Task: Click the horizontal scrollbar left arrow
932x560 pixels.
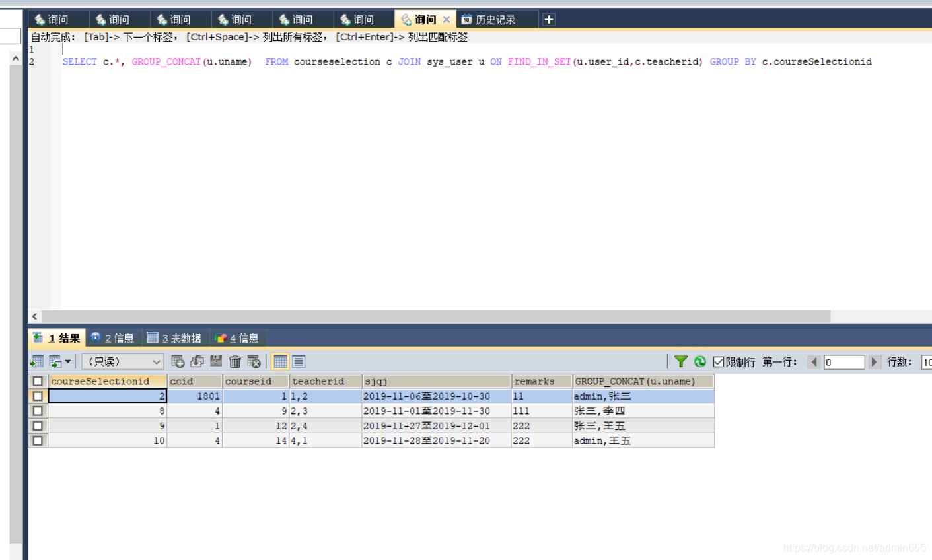Action: tap(34, 316)
